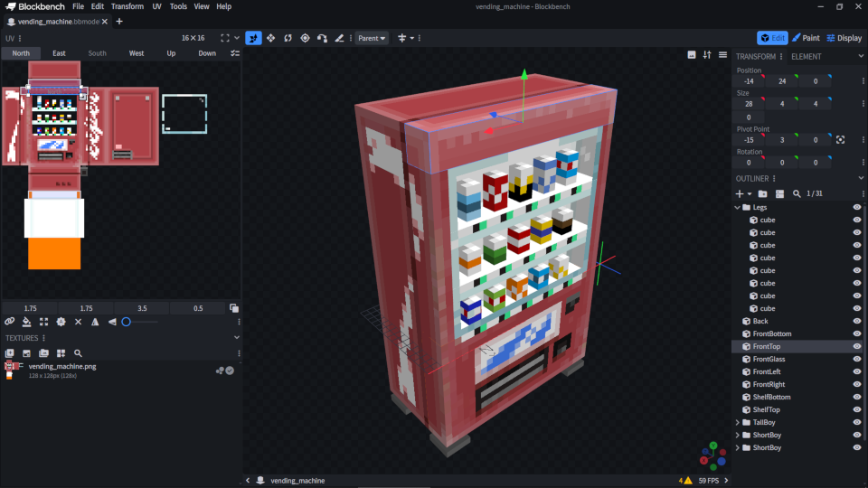This screenshot has width=868, height=488.
Task: Select the Move tool in the toolbar
Action: (x=253, y=38)
